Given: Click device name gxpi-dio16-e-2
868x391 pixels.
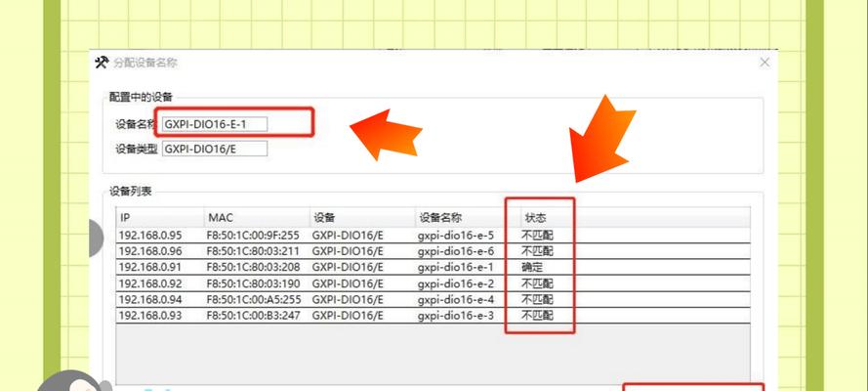Looking at the screenshot, I should (456, 283).
